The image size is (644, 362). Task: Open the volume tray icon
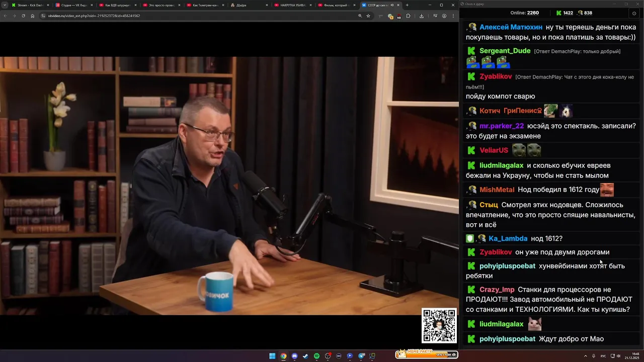pyautogui.click(x=618, y=356)
